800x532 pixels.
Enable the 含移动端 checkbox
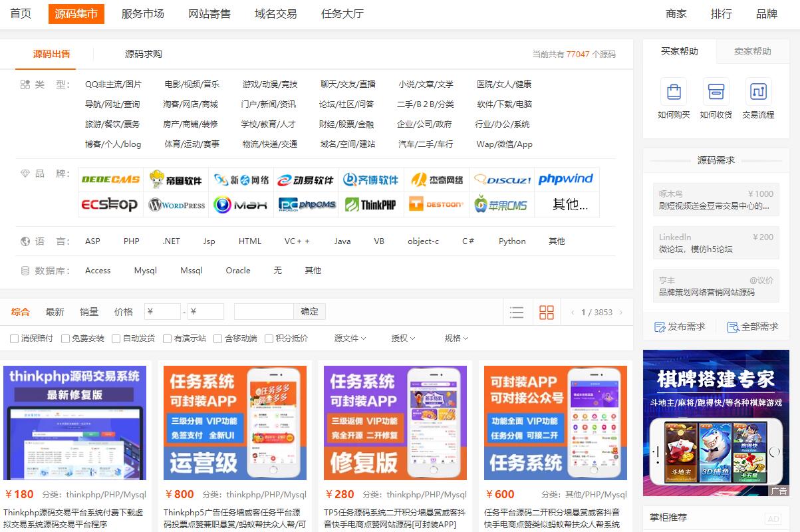[217, 338]
